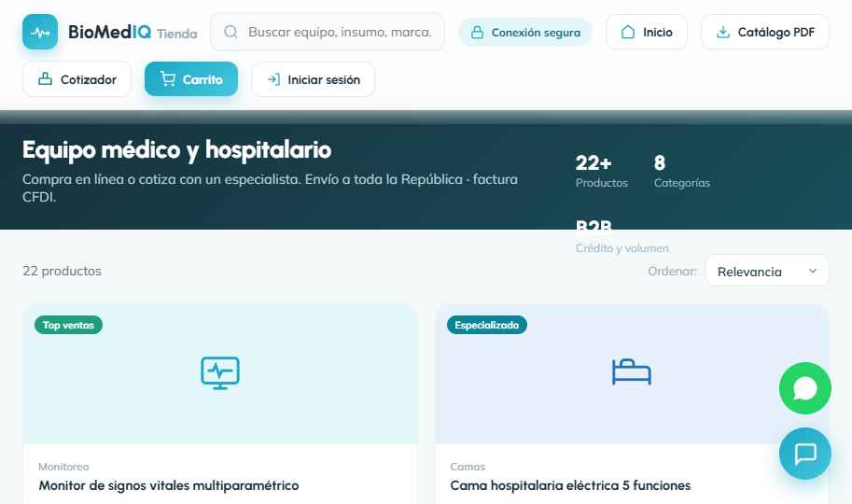The image size is (852, 504).
Task: Click the chevron arrow on the Relevancia dropdown
Action: (x=812, y=271)
